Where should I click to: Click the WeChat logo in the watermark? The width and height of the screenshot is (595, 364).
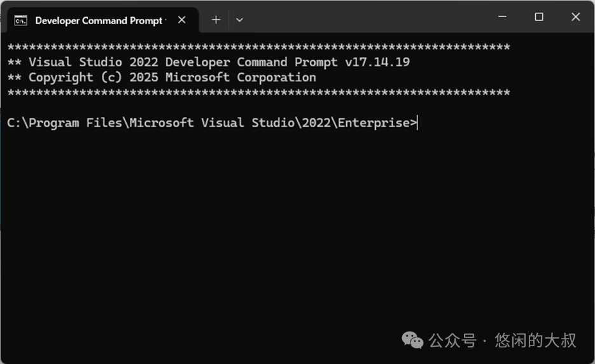pyautogui.click(x=412, y=340)
